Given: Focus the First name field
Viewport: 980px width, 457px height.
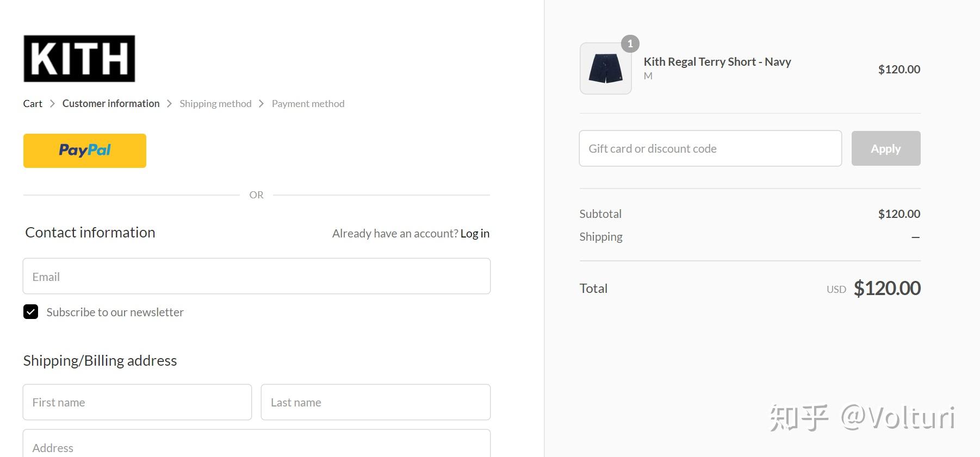Looking at the screenshot, I should [137, 402].
